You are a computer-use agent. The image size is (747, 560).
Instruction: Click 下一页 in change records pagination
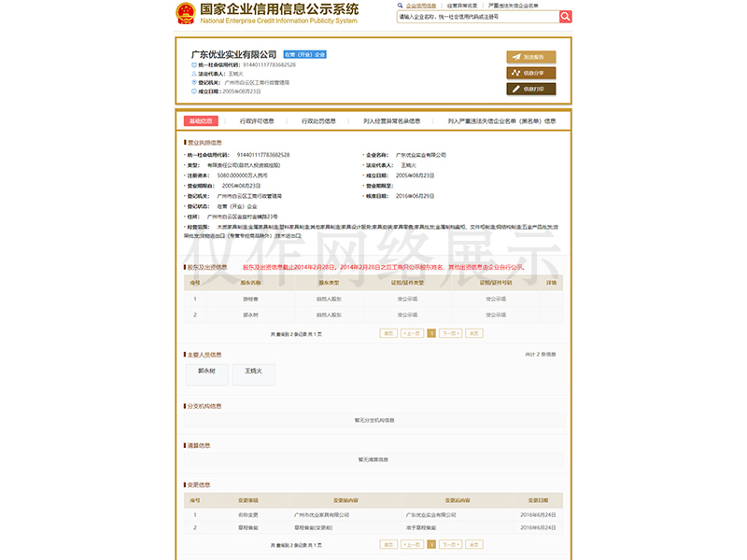450,544
